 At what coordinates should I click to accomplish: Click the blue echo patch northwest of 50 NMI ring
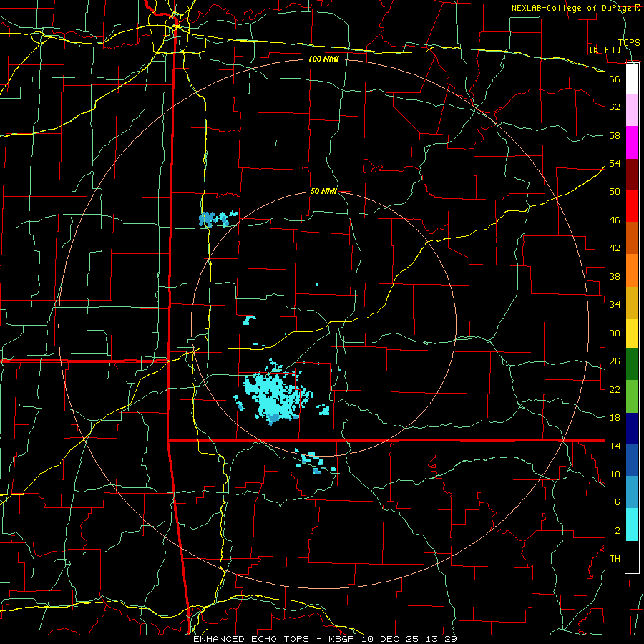coord(217,219)
